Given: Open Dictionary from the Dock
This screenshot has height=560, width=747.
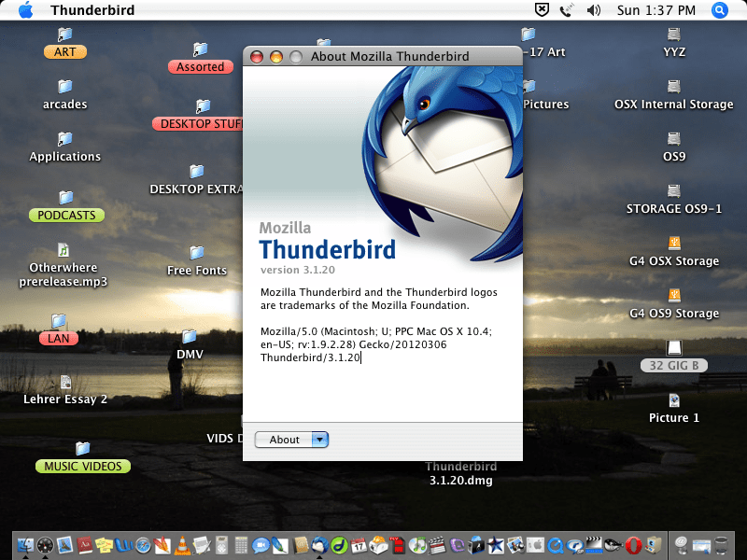Looking at the screenshot, I should (85, 545).
